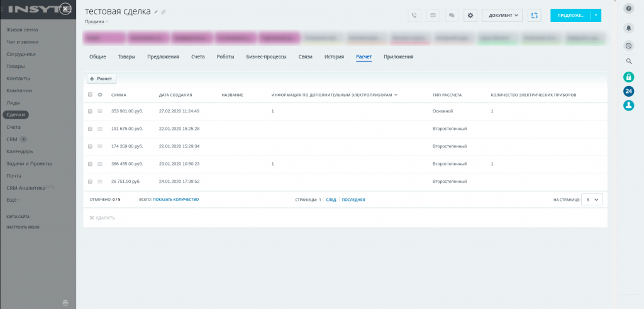
Task: Switch to the Товары tab
Action: pyautogui.click(x=126, y=57)
